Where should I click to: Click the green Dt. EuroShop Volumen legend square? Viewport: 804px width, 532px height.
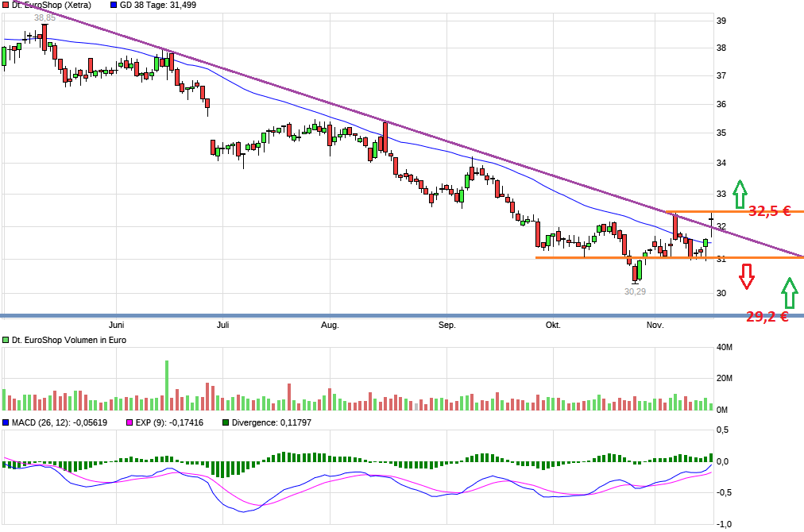6,340
